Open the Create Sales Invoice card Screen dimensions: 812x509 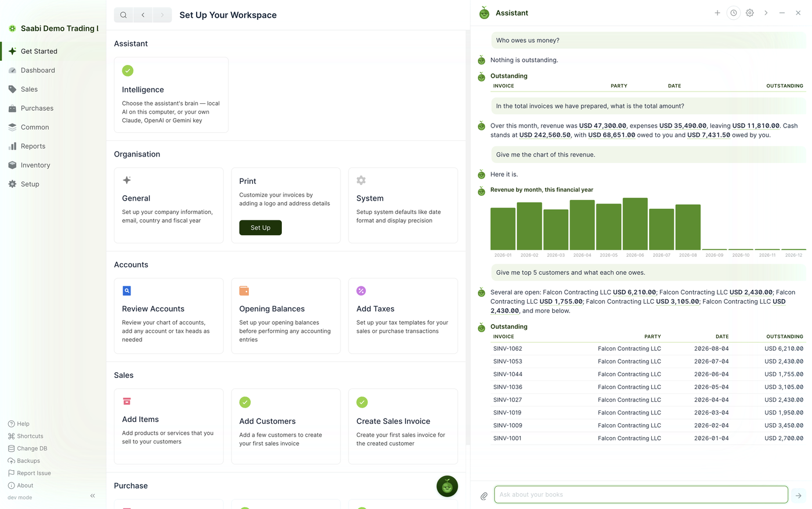point(403,427)
